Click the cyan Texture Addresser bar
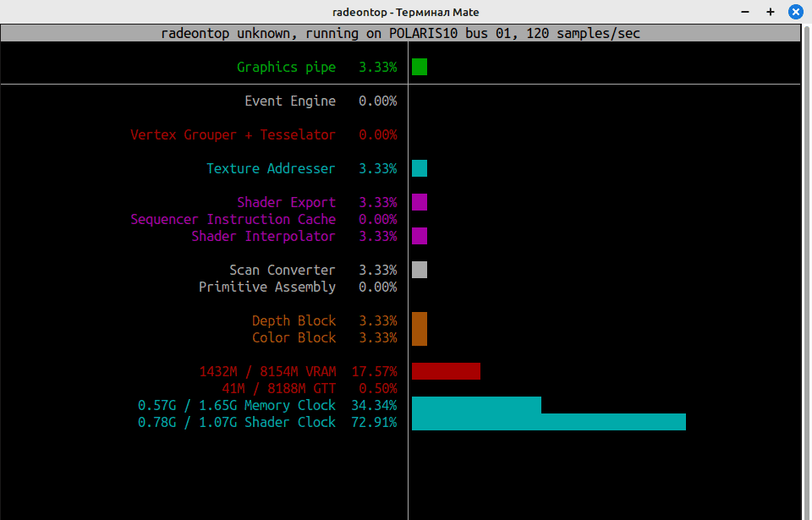The image size is (812, 520). click(420, 168)
